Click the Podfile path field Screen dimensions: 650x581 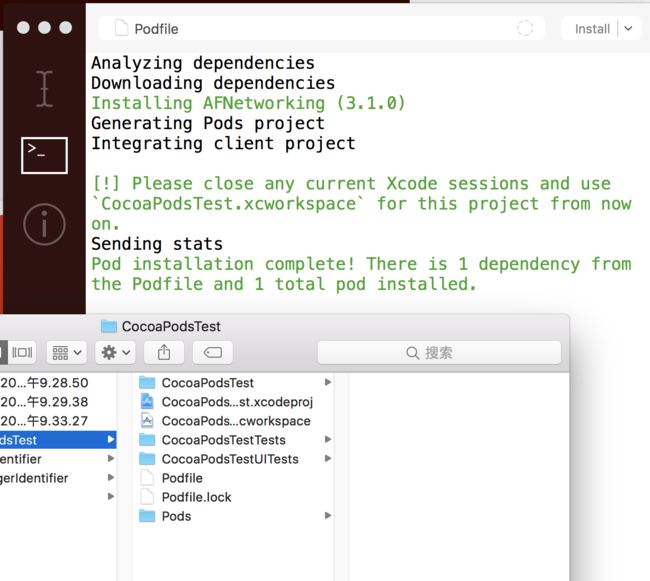[x=321, y=29]
